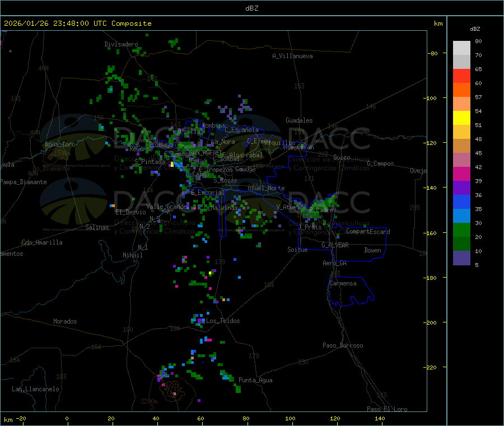Click the Cda_Amarilla label
Image resolution: width=504 pixels, height=426 pixels.
[42, 242]
